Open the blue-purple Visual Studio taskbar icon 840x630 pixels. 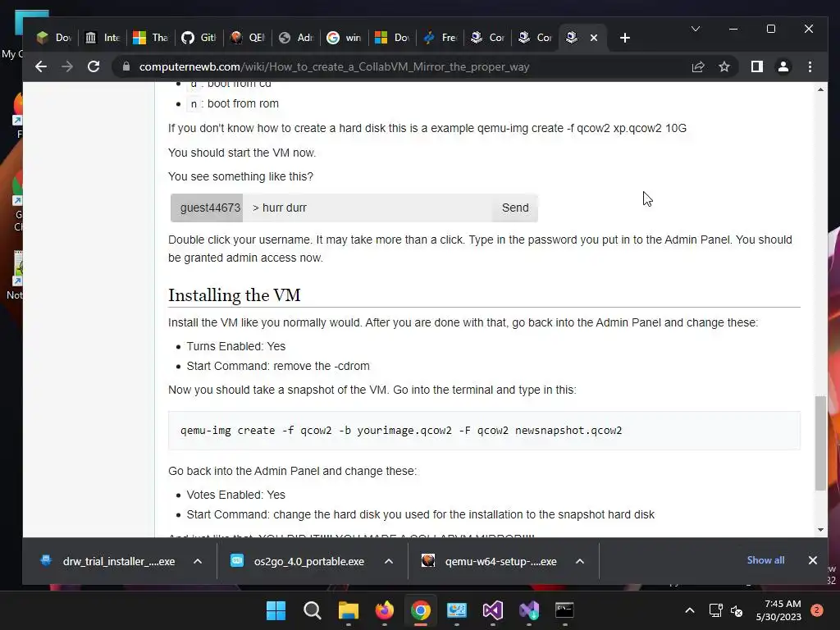tap(529, 610)
